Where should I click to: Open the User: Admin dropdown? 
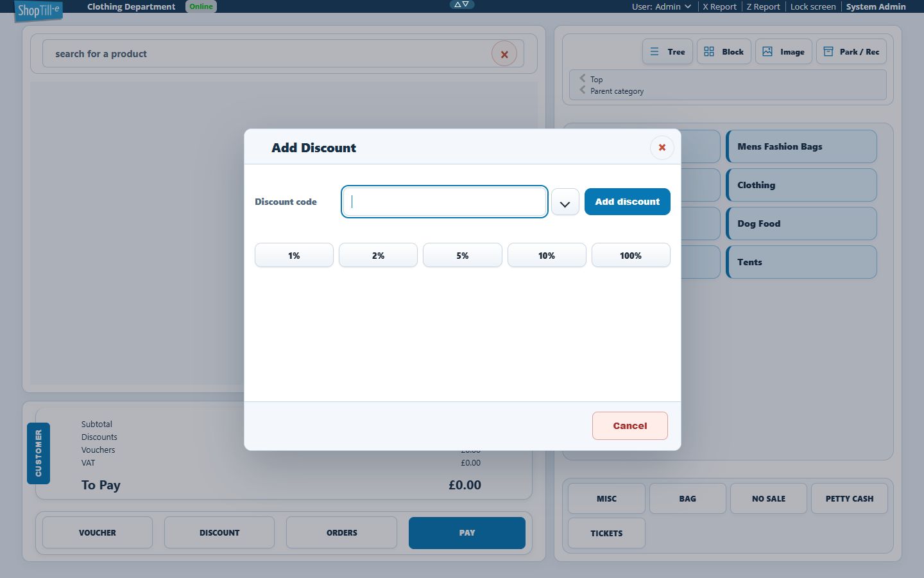[x=662, y=6]
